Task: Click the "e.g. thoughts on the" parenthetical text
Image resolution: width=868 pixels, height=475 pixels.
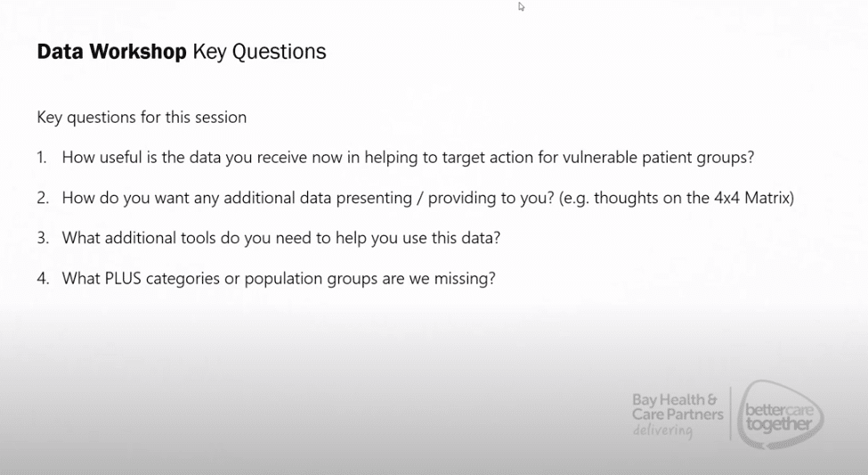Action: [x=633, y=198]
